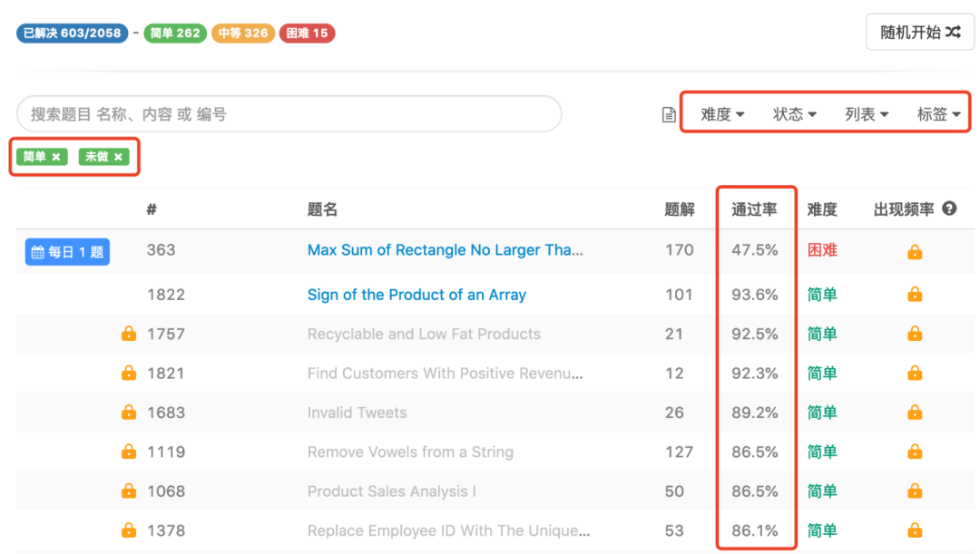The width and height of the screenshot is (980, 554).
Task: Click the frequency lock icon in row 363
Action: (x=915, y=251)
